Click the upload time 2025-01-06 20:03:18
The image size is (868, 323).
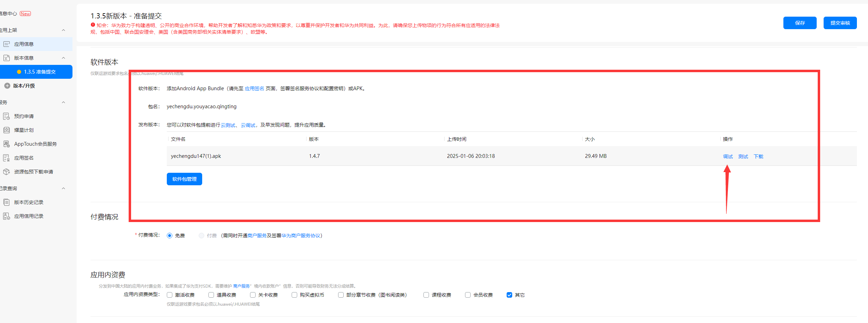471,156
